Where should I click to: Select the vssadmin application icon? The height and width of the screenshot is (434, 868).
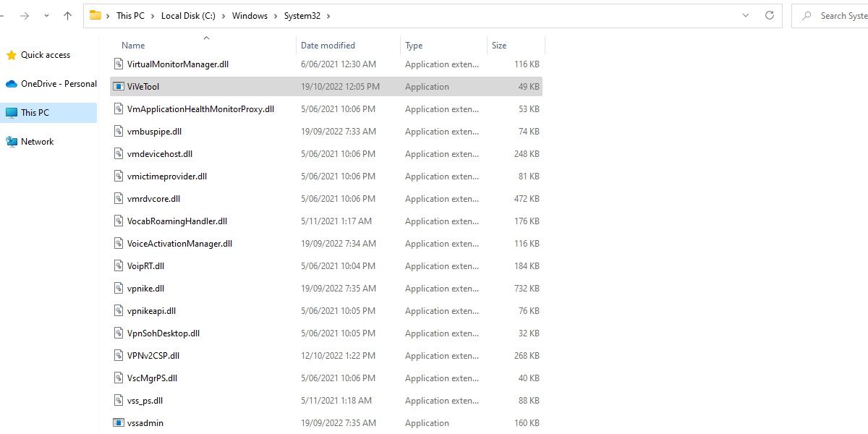[x=119, y=423]
